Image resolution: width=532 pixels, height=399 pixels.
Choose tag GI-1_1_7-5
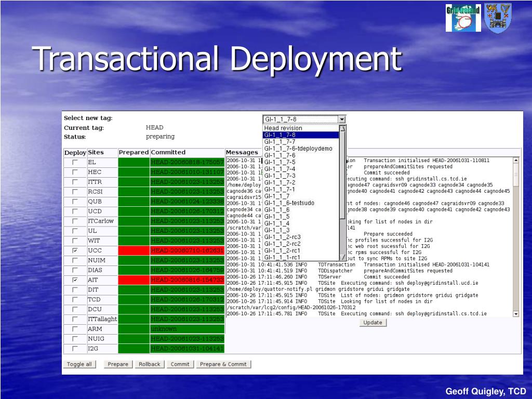(301, 162)
